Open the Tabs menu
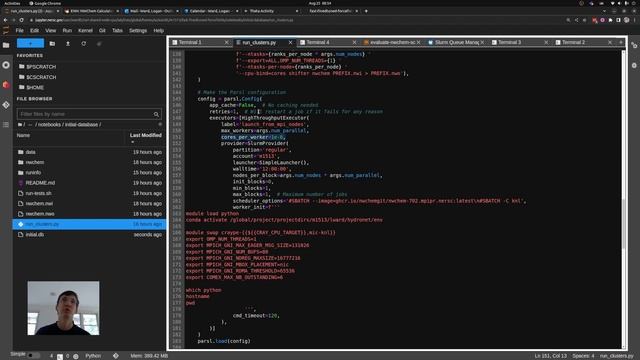This screenshot has height=360, width=640. click(118, 31)
